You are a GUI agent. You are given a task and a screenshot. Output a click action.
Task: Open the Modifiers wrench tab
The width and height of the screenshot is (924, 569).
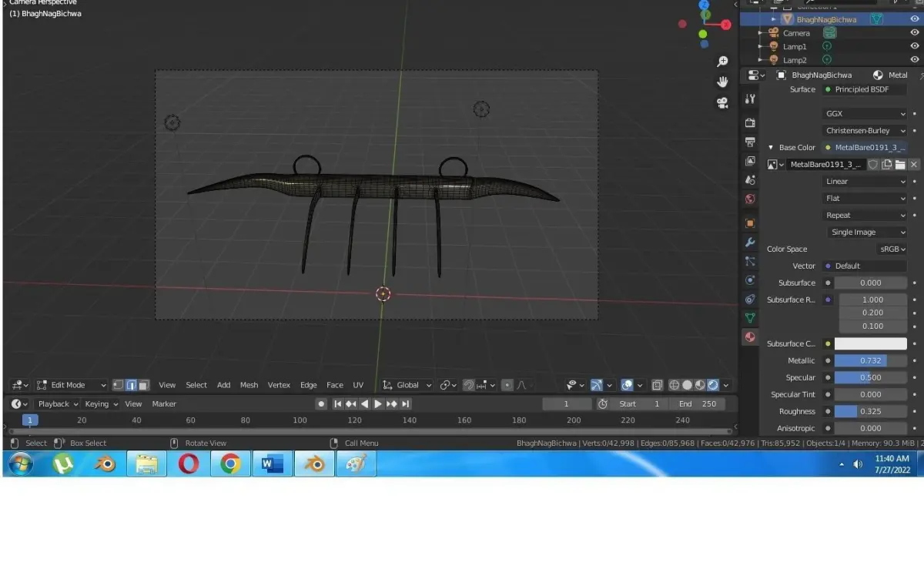click(x=750, y=243)
